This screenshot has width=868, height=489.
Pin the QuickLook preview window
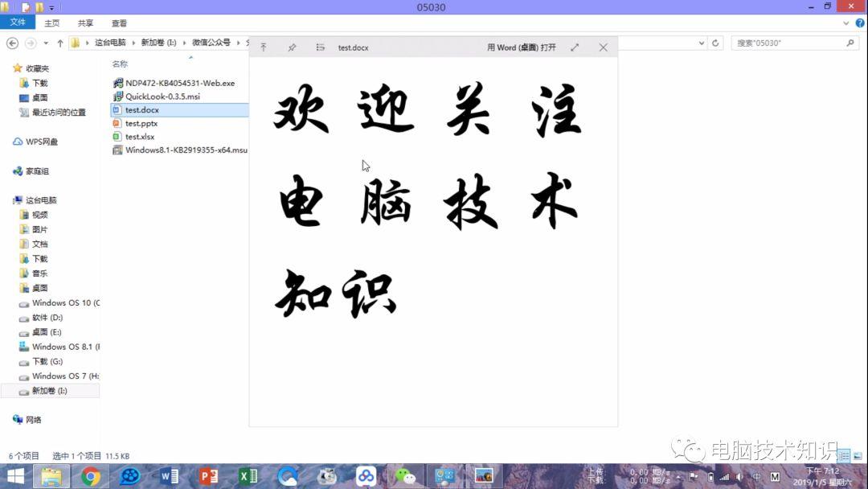click(x=293, y=47)
